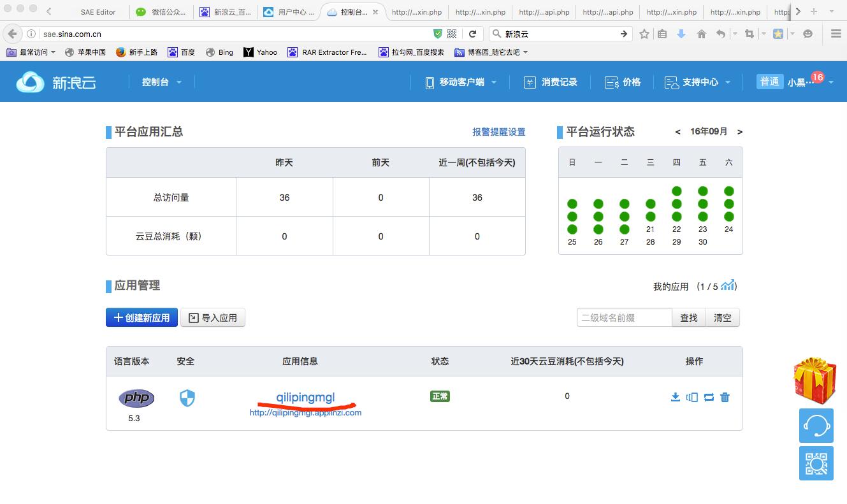
Task: Open 消费记录 in the top navigation
Action: coord(551,82)
